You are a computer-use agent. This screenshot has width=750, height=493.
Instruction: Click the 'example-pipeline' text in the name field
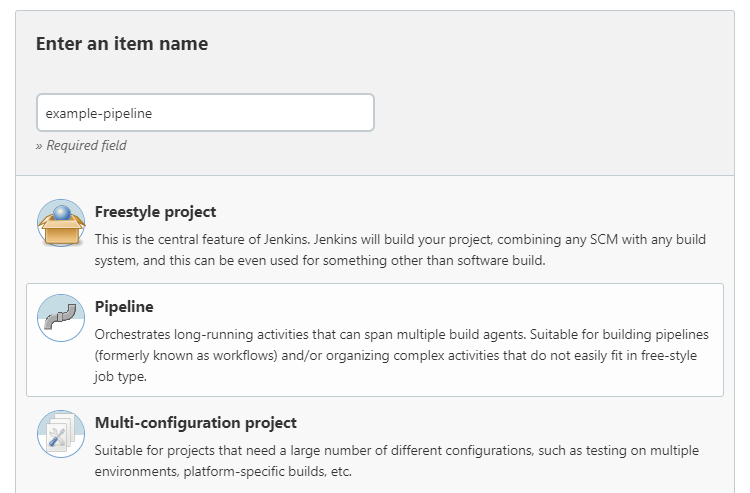tap(99, 113)
